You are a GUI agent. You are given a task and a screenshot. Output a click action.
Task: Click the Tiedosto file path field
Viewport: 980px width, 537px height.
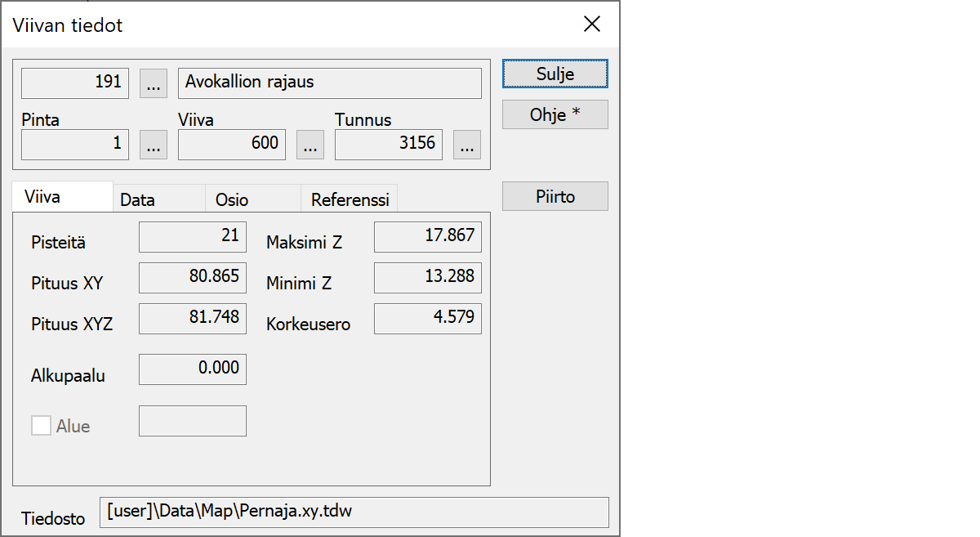354,512
